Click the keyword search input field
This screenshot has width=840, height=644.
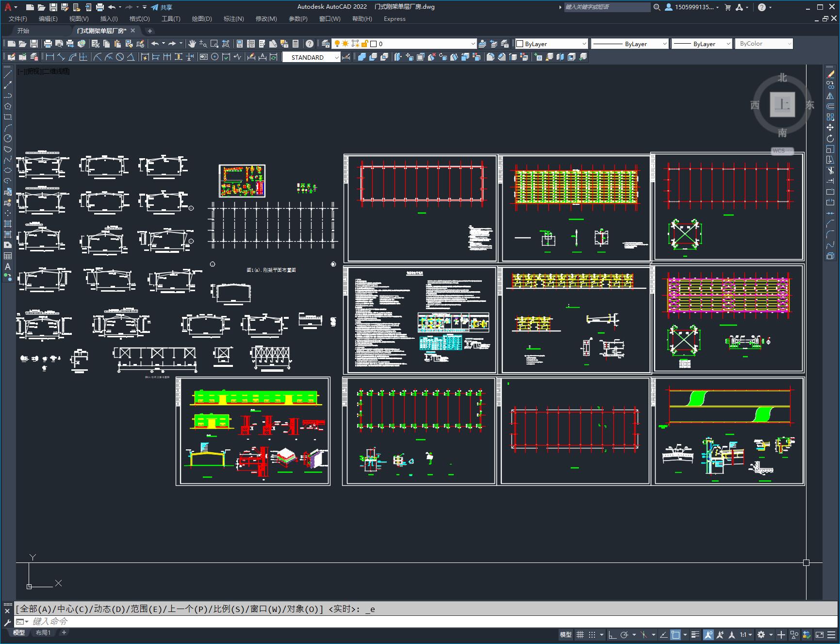(x=607, y=7)
